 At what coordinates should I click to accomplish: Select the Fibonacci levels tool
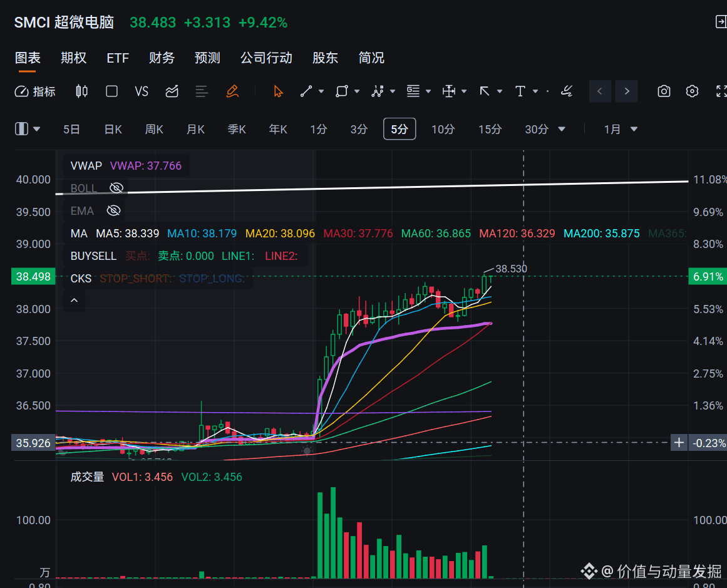(x=413, y=91)
